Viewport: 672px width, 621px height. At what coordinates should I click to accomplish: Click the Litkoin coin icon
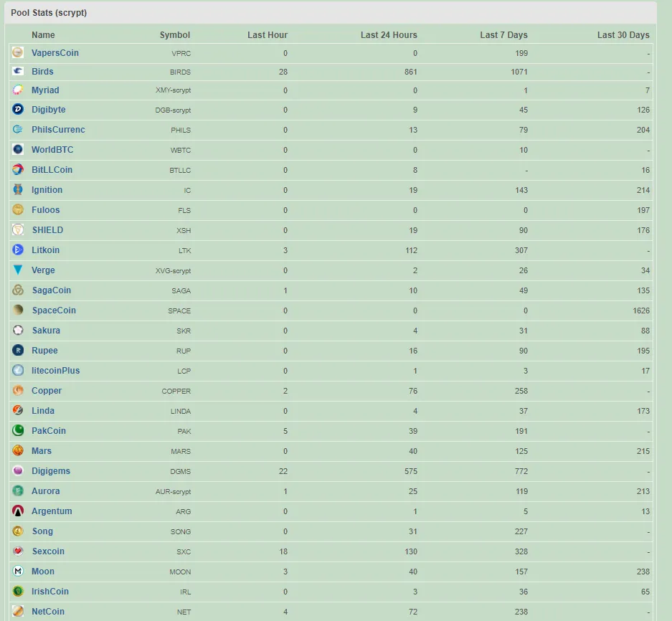[18, 250]
